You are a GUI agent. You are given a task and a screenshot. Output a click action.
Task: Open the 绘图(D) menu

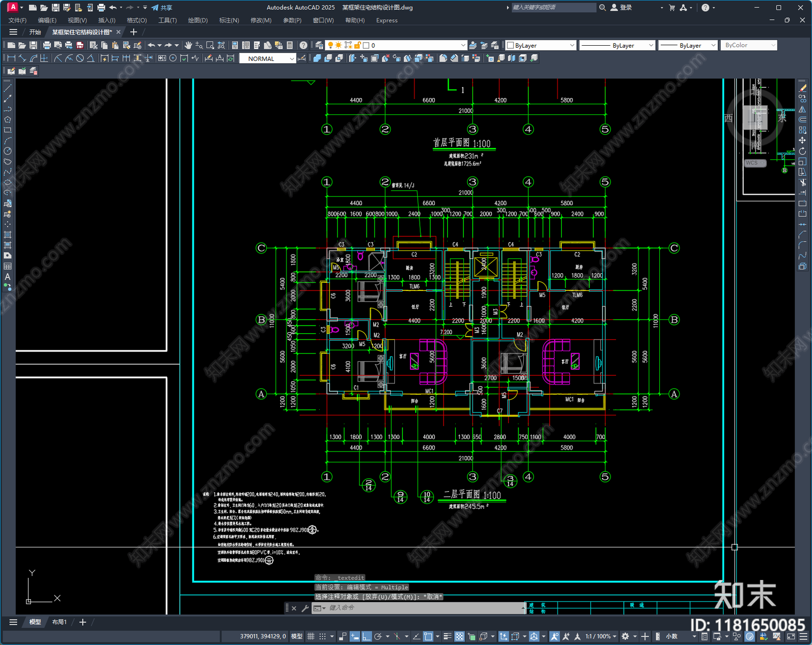click(198, 20)
